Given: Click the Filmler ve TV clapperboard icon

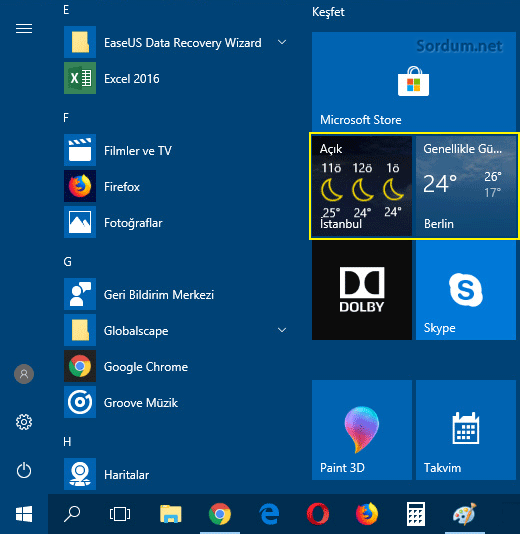Looking at the screenshot, I should [x=80, y=150].
